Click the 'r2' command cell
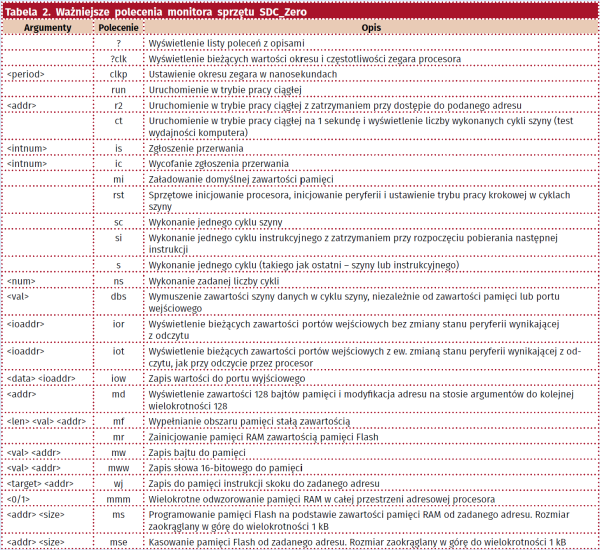The width and height of the screenshot is (600, 550). (118, 103)
